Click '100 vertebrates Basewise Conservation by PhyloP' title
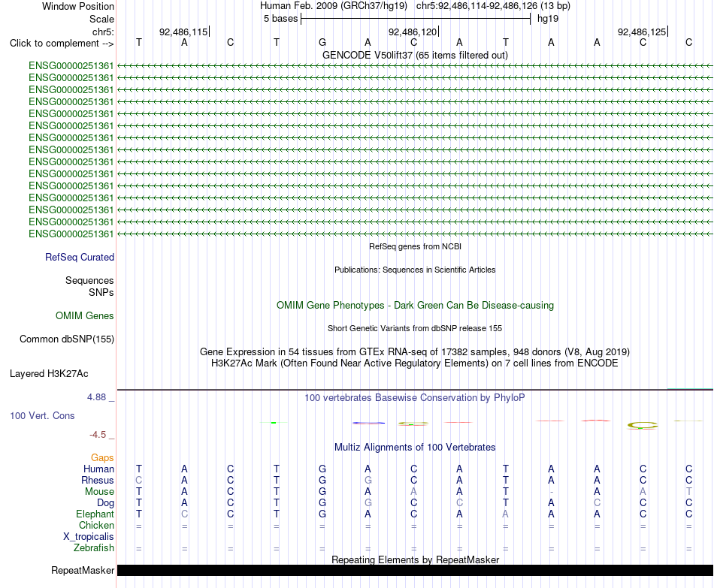Screen dimensions: 714x588 tap(415, 398)
